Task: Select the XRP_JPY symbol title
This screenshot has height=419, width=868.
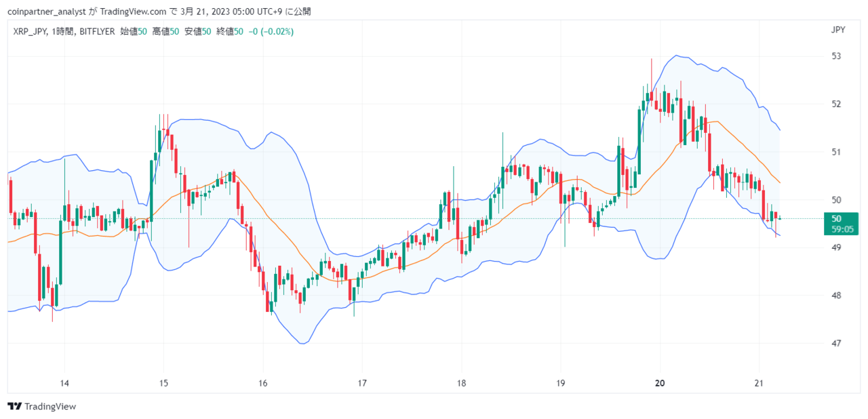Action: 30,31
